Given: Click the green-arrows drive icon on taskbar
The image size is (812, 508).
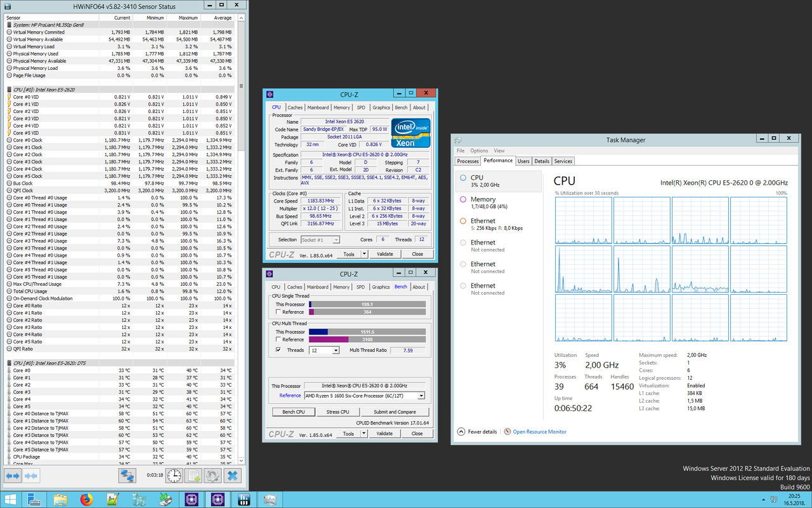Looking at the screenshot, I should [x=165, y=500].
